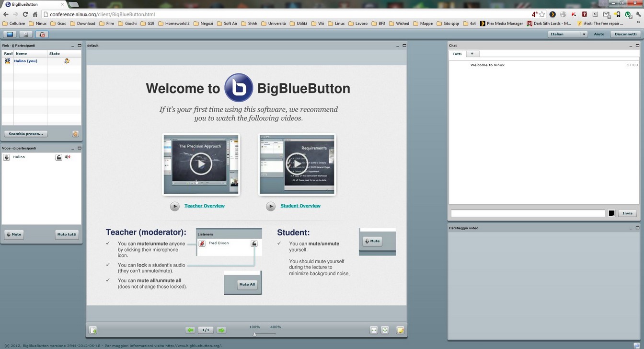Click the headset audio icon
The width and height of the screenshot is (644, 349).
click(x=42, y=34)
